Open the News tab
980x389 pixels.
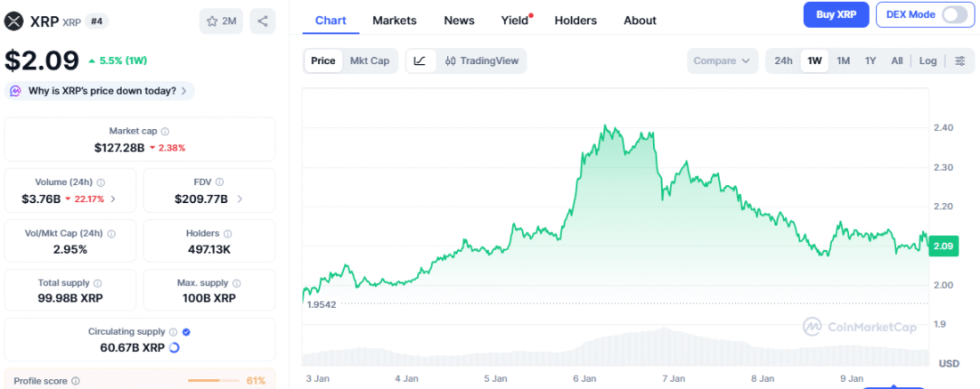coord(459,20)
